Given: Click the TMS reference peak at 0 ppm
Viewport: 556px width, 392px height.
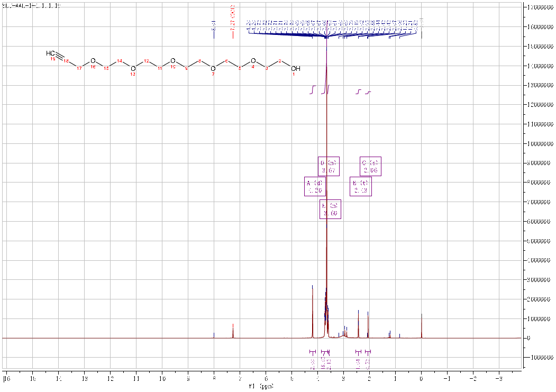Looking at the screenshot, I should point(421,326).
